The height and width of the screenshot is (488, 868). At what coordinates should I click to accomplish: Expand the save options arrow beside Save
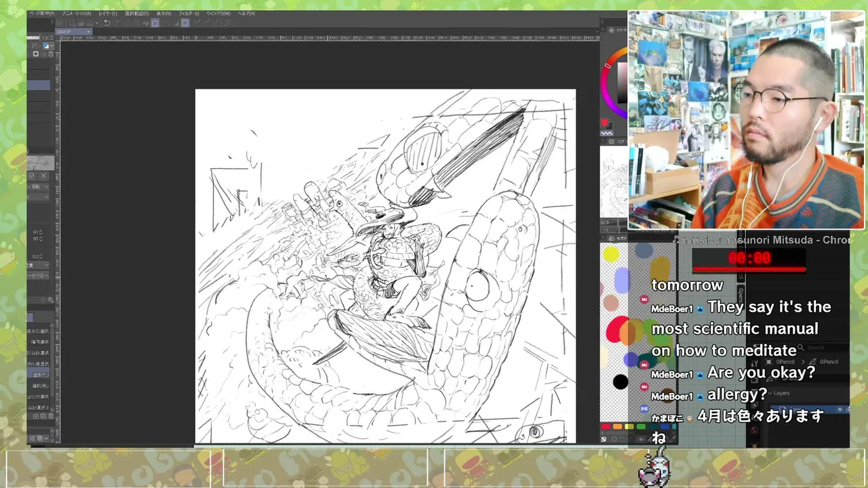coord(97,23)
